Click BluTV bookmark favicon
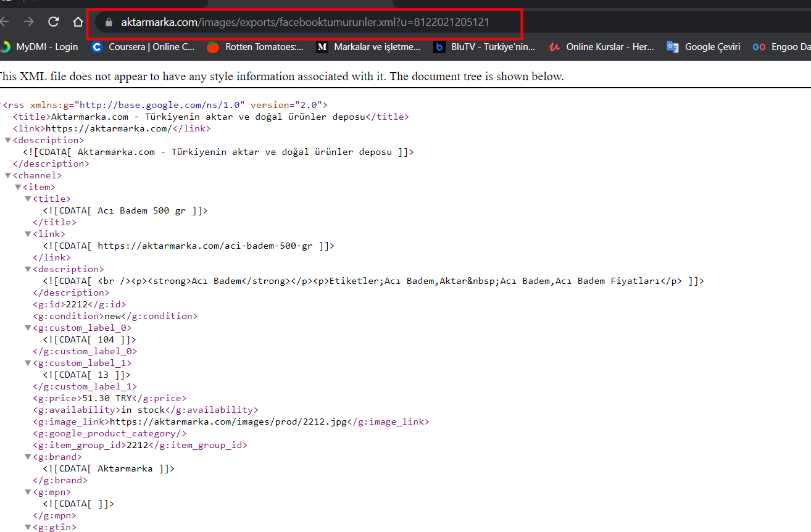Image resolution: width=811 pixels, height=532 pixels. [439, 47]
